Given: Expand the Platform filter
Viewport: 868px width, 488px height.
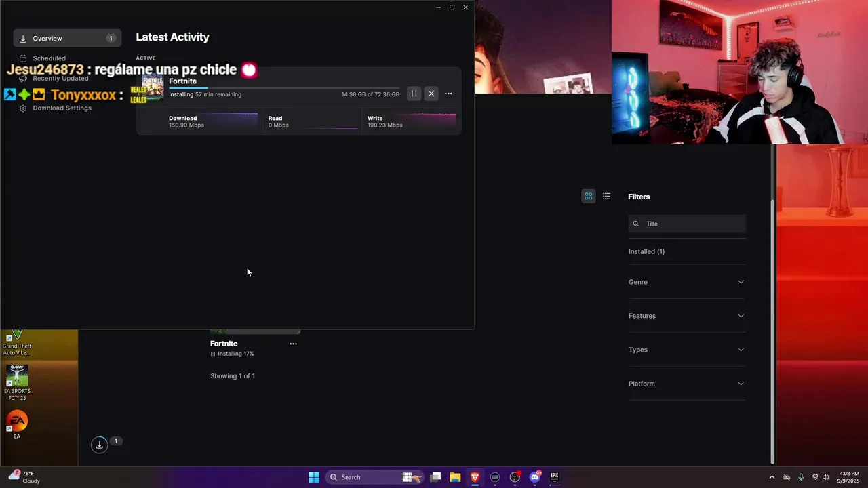Looking at the screenshot, I should (687, 384).
